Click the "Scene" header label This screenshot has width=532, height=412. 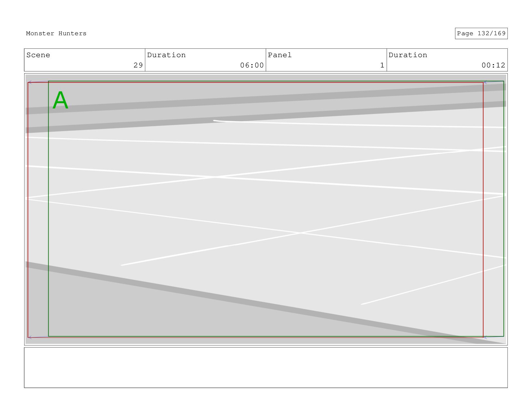pyautogui.click(x=38, y=55)
